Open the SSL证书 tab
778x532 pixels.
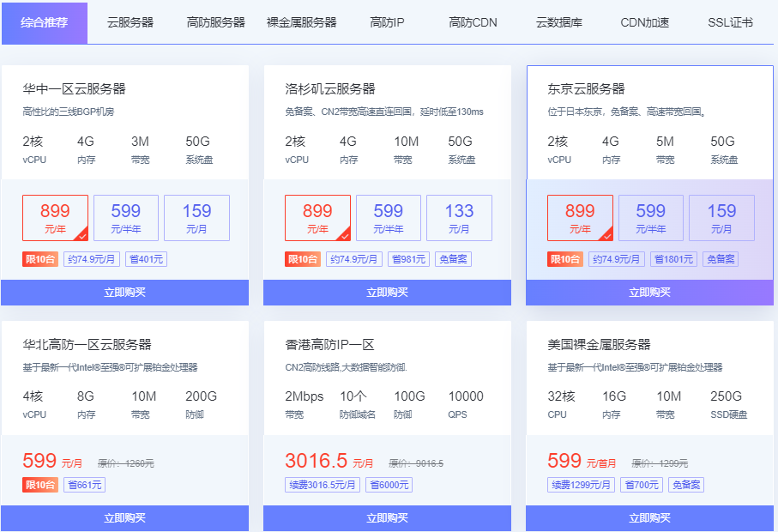coord(730,23)
